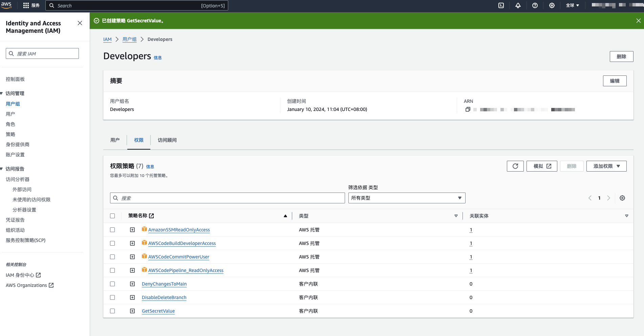Expand the DisableDeleteBranch policy details
Viewport: 644px width, 336px height.
tap(132, 297)
